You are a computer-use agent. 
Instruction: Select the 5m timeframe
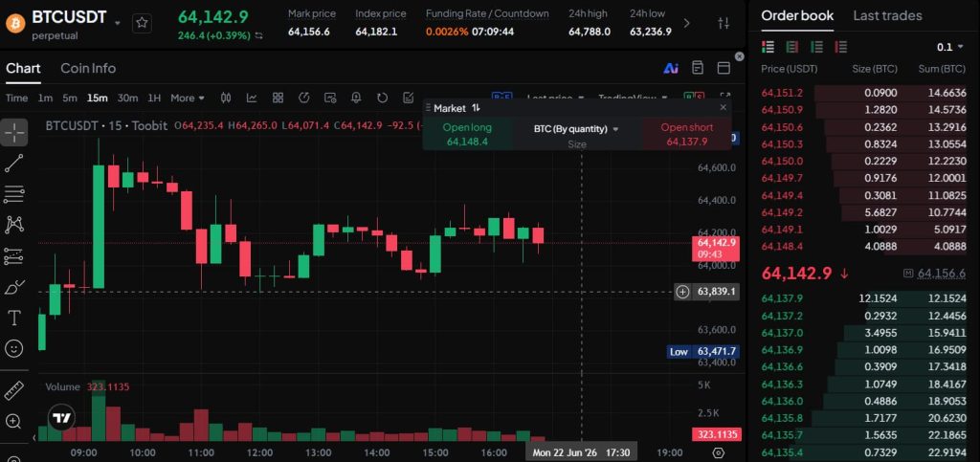click(70, 98)
